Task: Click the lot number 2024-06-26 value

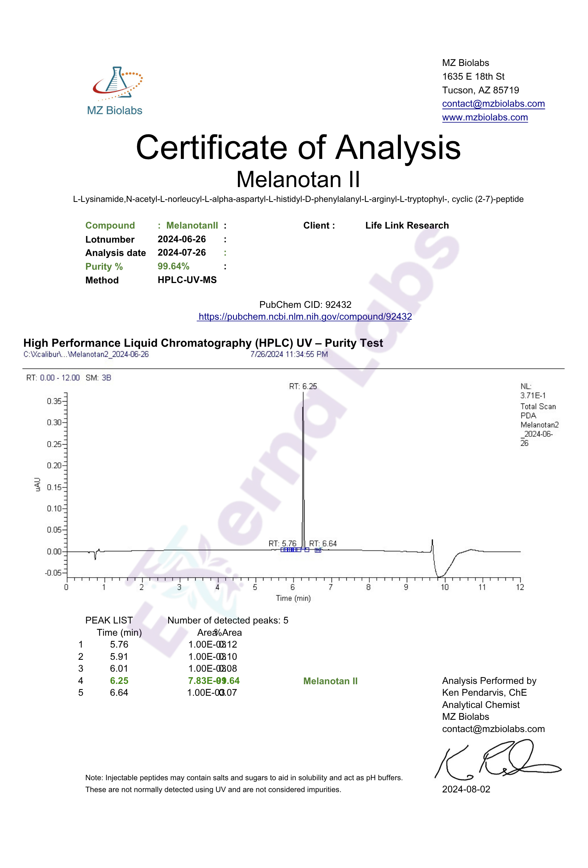Action: [182, 239]
